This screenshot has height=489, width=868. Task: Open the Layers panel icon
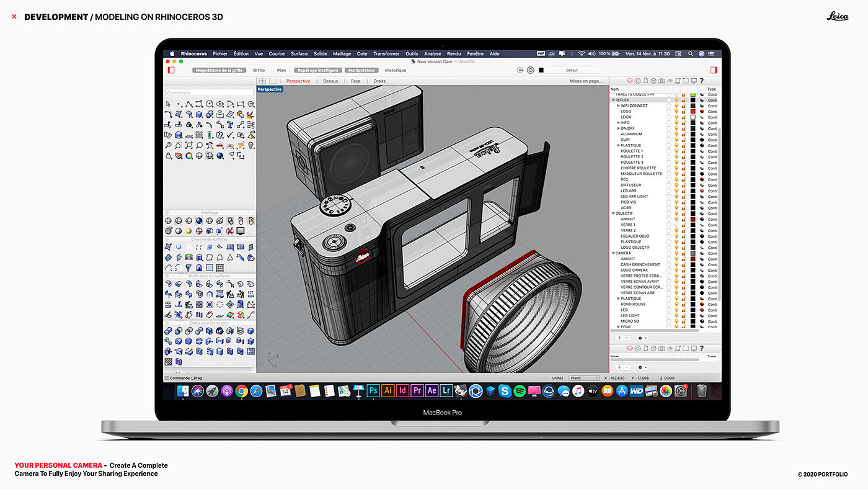pos(629,81)
